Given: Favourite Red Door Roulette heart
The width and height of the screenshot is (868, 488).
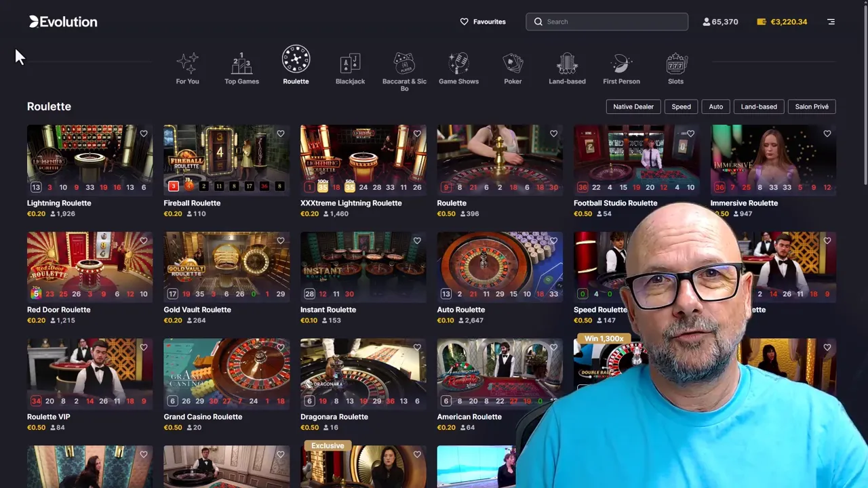Looking at the screenshot, I should point(144,241).
